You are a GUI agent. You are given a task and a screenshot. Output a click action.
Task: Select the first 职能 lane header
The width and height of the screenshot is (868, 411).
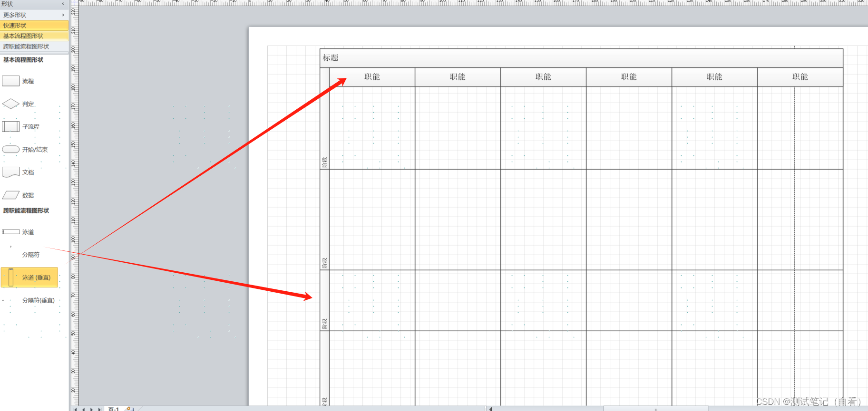pyautogui.click(x=372, y=77)
